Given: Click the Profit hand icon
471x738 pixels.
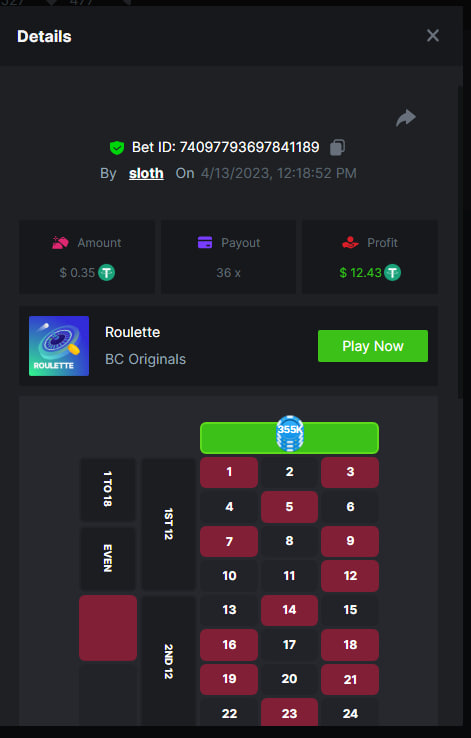Looking at the screenshot, I should click(351, 243).
